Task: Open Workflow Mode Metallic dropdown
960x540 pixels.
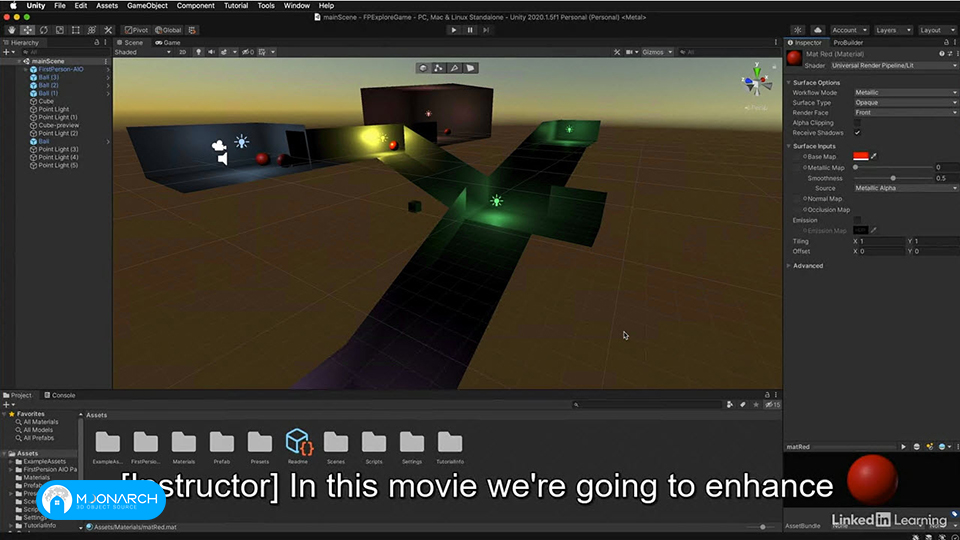Action: coord(906,92)
